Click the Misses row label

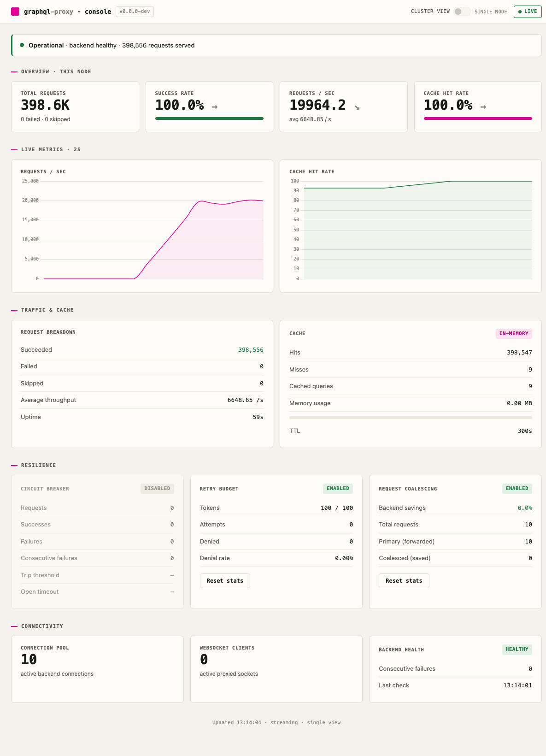(299, 370)
